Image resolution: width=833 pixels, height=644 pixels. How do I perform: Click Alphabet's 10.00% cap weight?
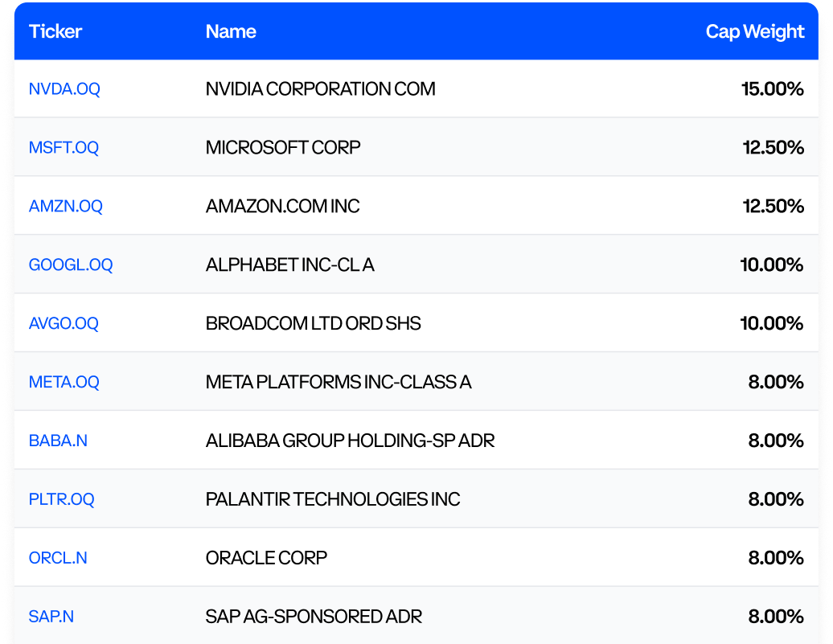[772, 265]
